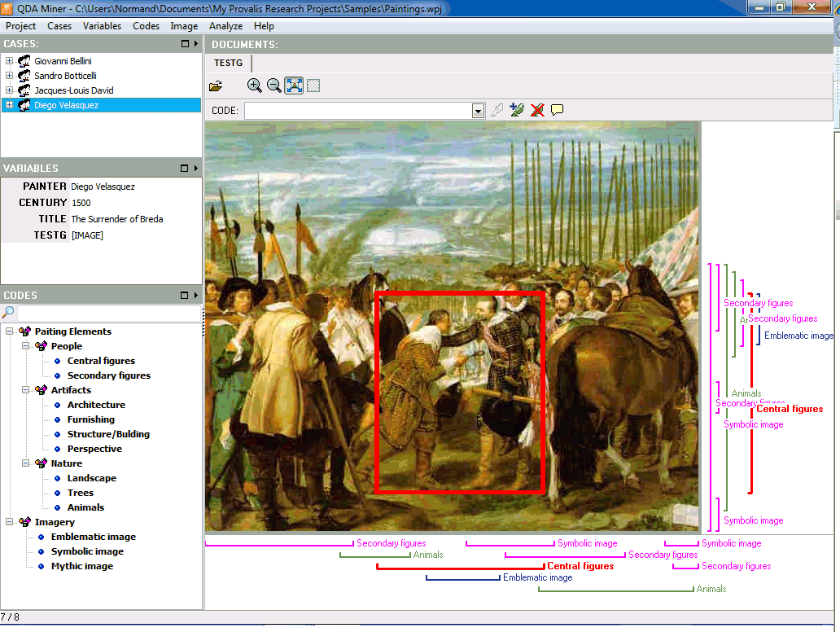840x632 pixels.
Task: Click the green Animals bracket label at bottom right
Action: tap(711, 589)
